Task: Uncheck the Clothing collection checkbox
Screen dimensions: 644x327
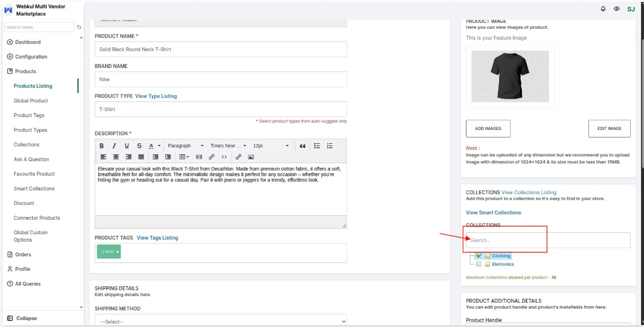Action: click(x=479, y=256)
